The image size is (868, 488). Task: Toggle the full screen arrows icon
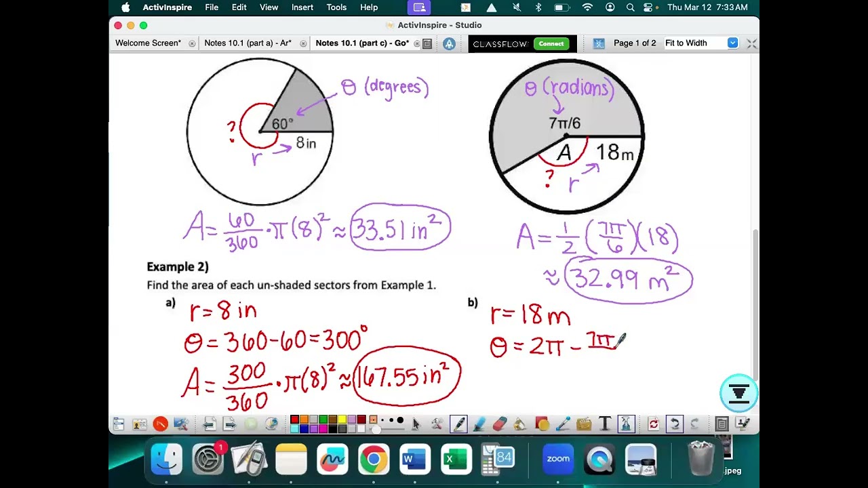pos(751,43)
